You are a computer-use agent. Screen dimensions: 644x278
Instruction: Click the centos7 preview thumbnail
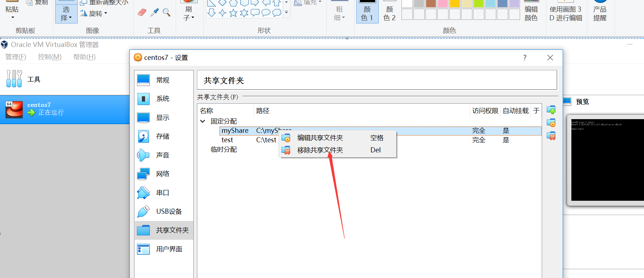pos(607,160)
